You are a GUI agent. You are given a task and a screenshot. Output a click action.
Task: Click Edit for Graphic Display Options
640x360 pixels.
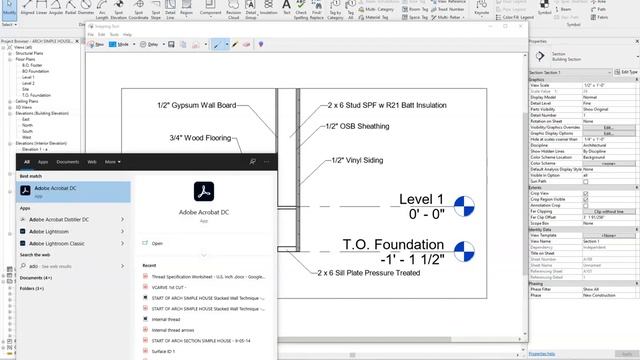609,133
